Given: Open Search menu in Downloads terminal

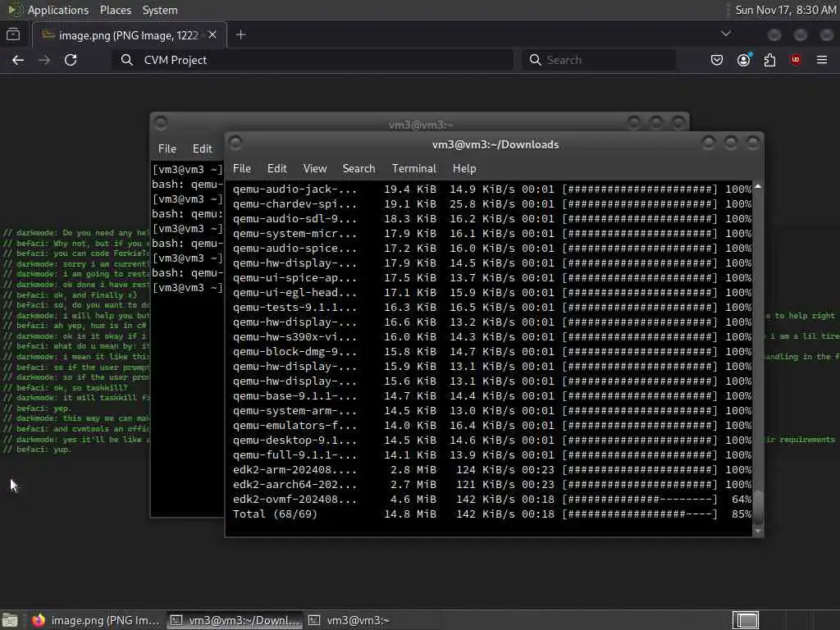Looking at the screenshot, I should point(359,169).
